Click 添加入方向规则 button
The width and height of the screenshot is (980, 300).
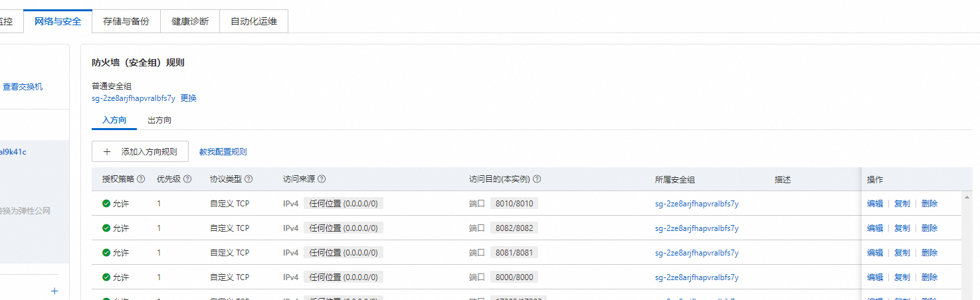click(x=140, y=151)
